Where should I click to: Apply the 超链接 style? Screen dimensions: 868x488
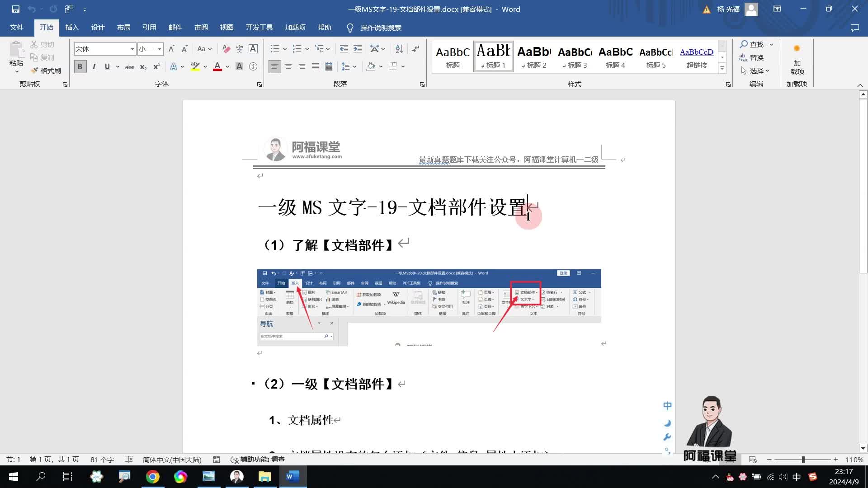coord(697,56)
